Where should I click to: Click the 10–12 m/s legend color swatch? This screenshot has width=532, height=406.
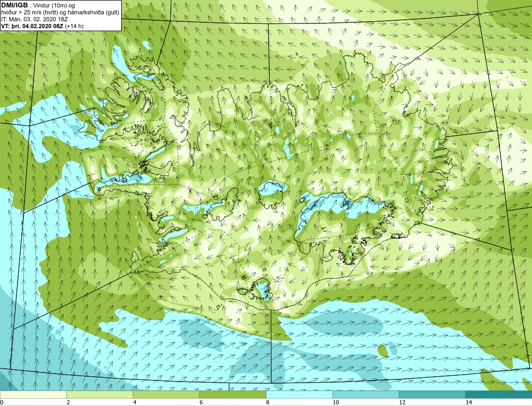(x=366, y=394)
